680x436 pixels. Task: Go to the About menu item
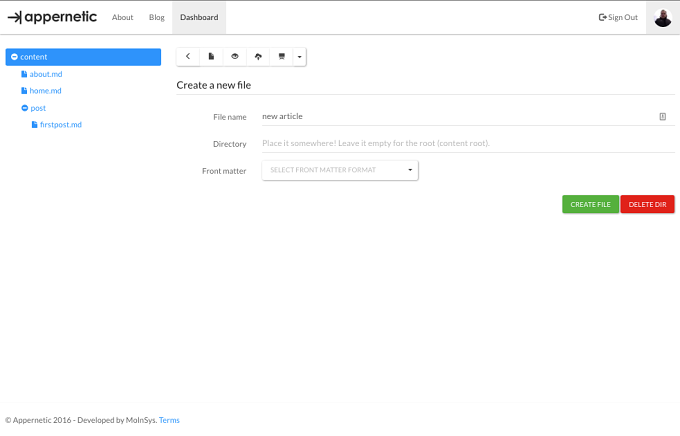122,17
